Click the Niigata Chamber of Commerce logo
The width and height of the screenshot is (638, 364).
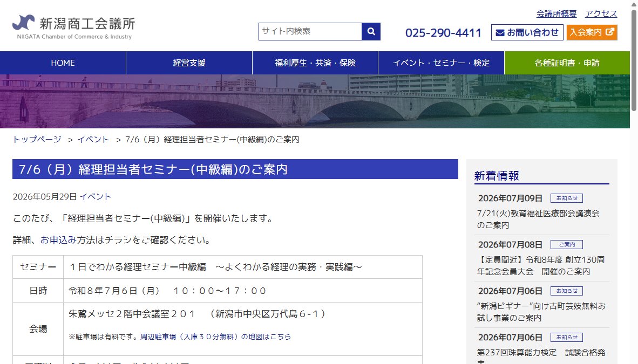click(73, 27)
